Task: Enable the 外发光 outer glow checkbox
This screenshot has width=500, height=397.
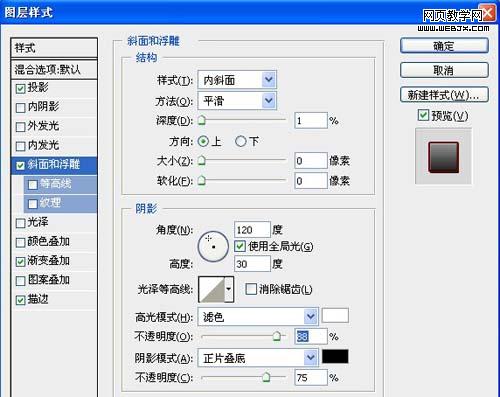Action: (x=20, y=127)
